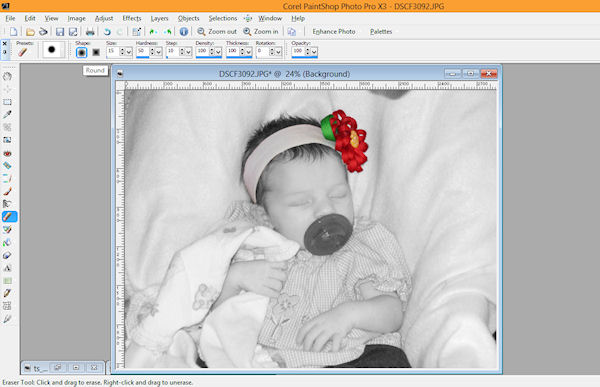Image resolution: width=600 pixels, height=387 pixels.
Task: Select the Text tool
Action: pos(7,268)
